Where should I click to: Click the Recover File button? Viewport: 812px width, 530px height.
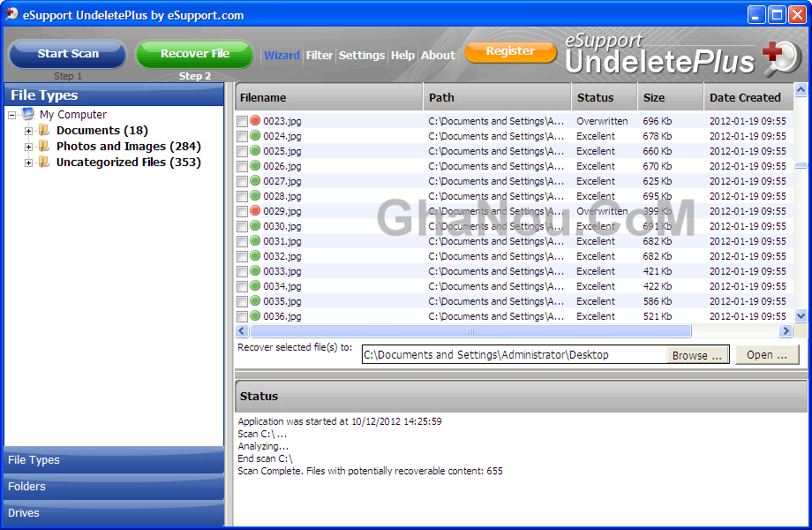click(195, 54)
